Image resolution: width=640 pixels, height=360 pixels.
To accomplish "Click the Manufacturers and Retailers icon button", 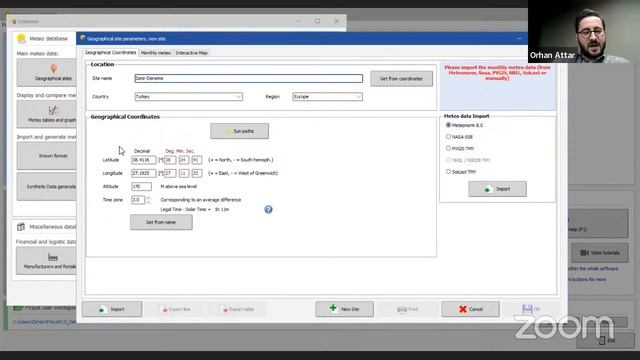I will 46,260.
